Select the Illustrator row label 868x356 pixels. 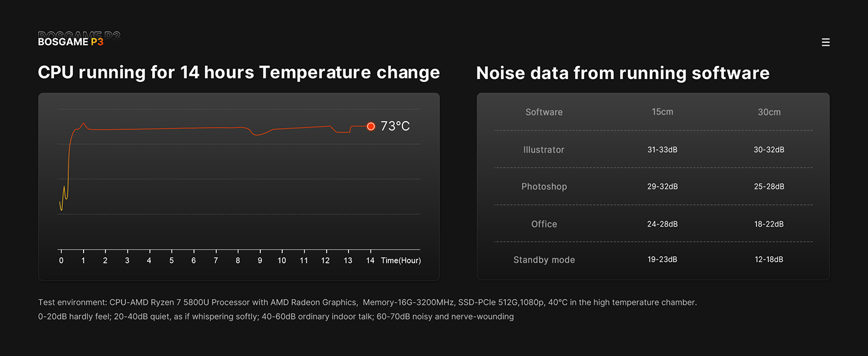coord(544,150)
